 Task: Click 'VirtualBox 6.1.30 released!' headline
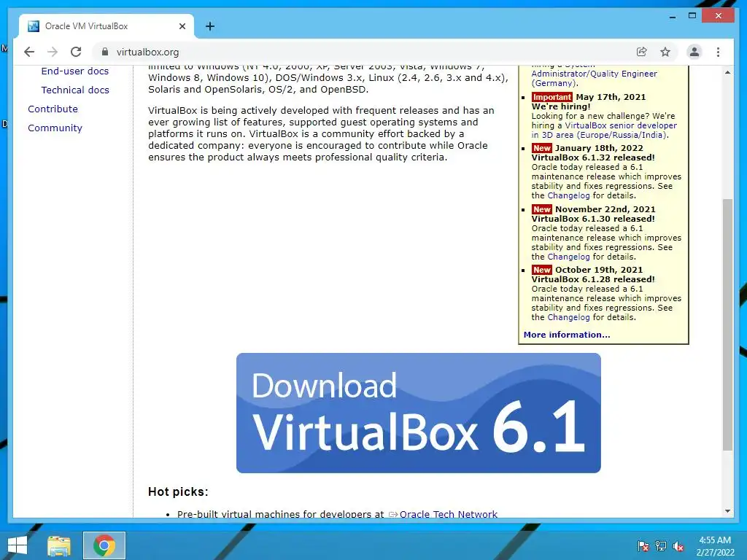point(593,219)
